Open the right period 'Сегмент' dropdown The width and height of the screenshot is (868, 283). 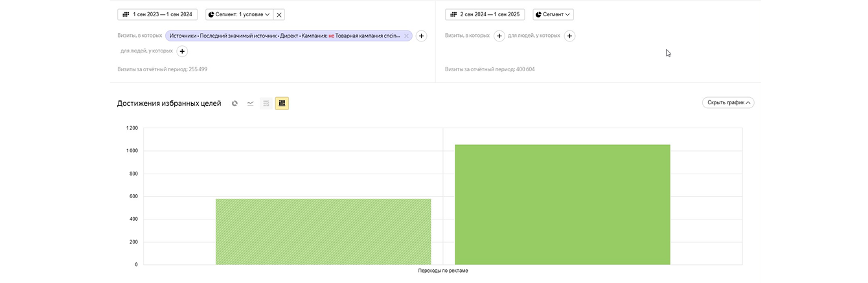pyautogui.click(x=553, y=14)
